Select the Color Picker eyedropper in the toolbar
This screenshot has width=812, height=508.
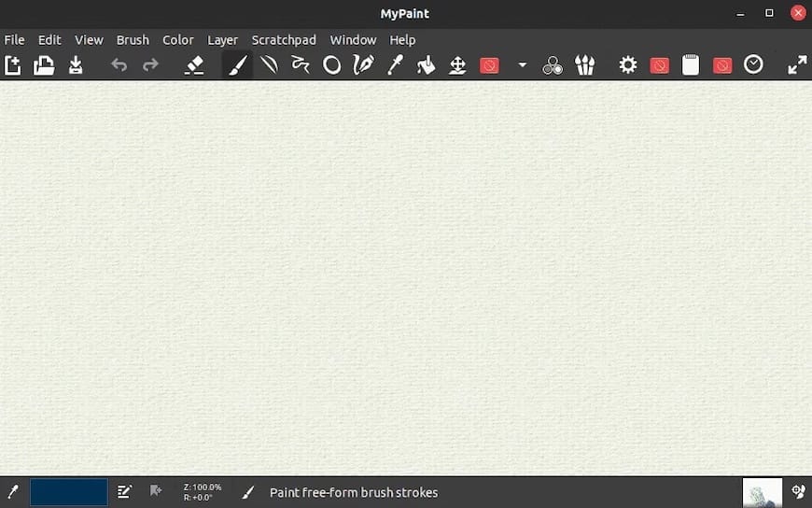click(395, 65)
